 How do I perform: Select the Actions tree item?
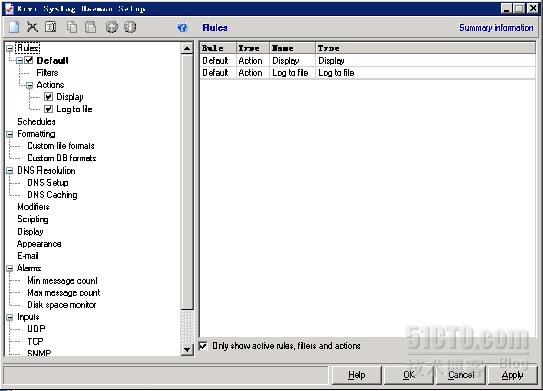click(x=50, y=85)
